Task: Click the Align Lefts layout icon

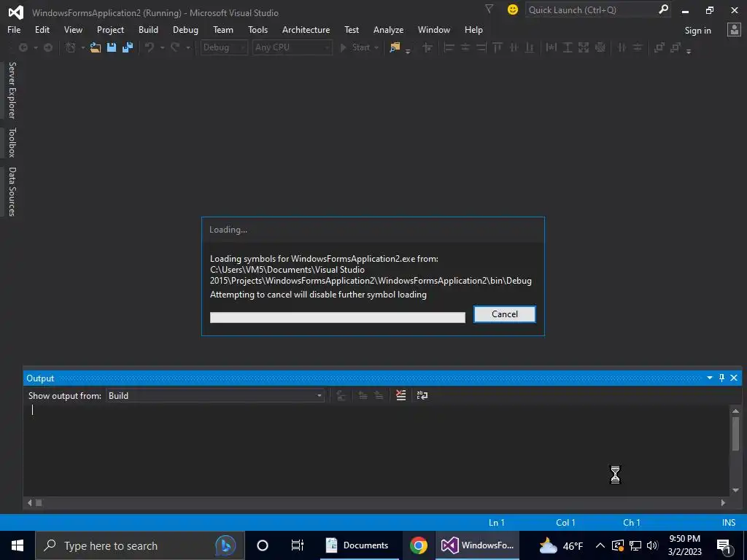Action: click(x=449, y=47)
